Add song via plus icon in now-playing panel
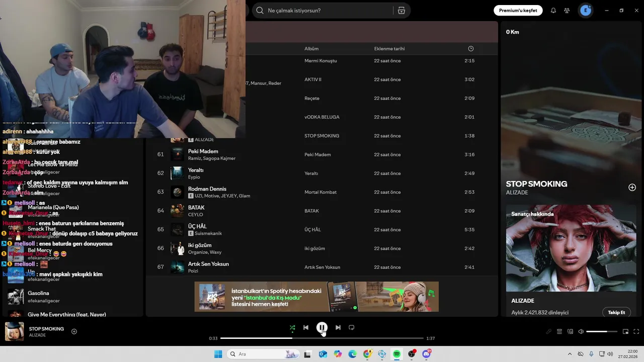The width and height of the screenshot is (644, 362). [x=632, y=188]
